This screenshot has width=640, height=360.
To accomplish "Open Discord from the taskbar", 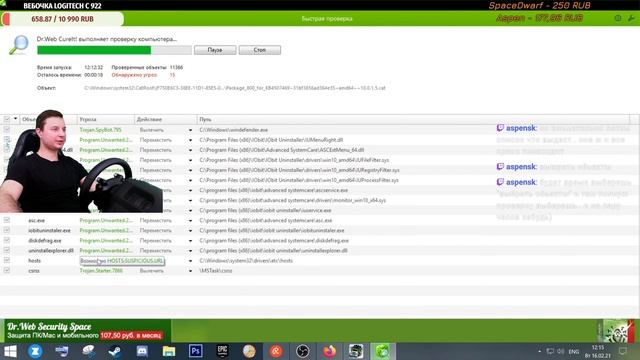I will pos(142,351).
